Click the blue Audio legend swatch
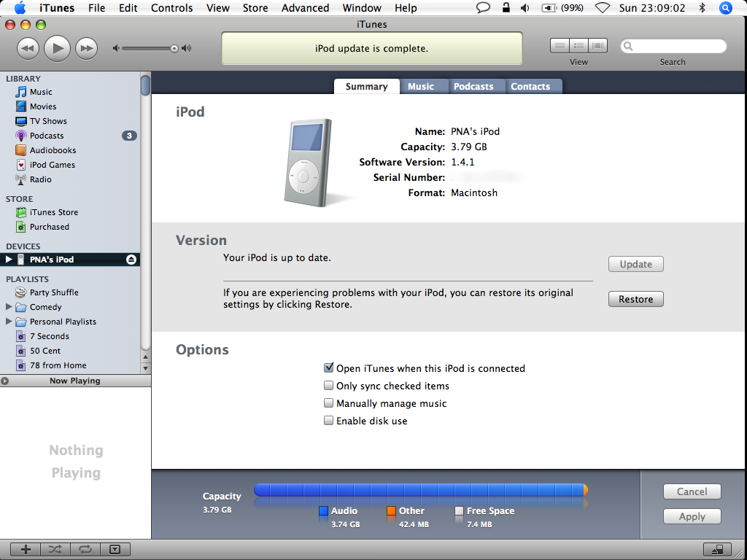The width and height of the screenshot is (747, 560). click(323, 511)
